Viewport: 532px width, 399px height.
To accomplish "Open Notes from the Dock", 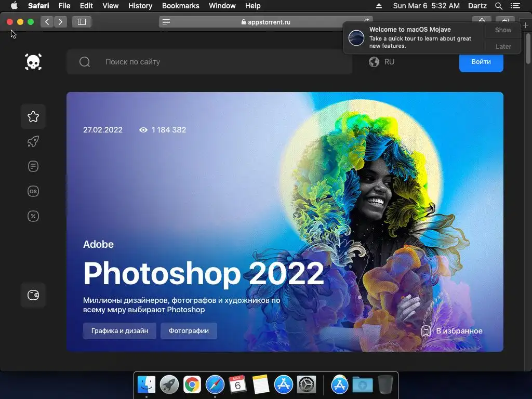I will point(261,385).
